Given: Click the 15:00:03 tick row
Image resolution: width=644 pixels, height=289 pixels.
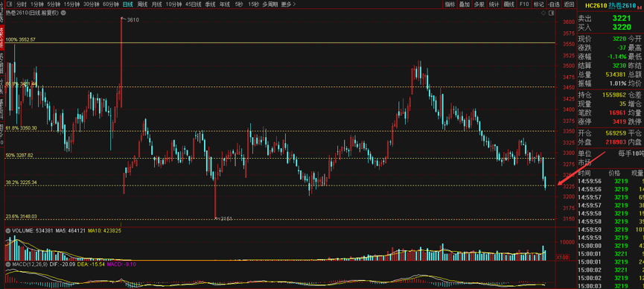Looking at the screenshot, I should click(610, 286).
